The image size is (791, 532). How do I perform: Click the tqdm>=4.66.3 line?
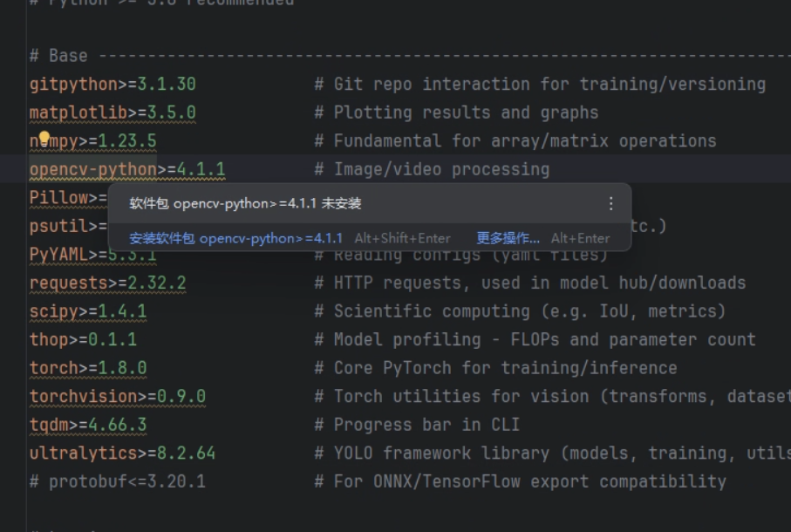[88, 425]
